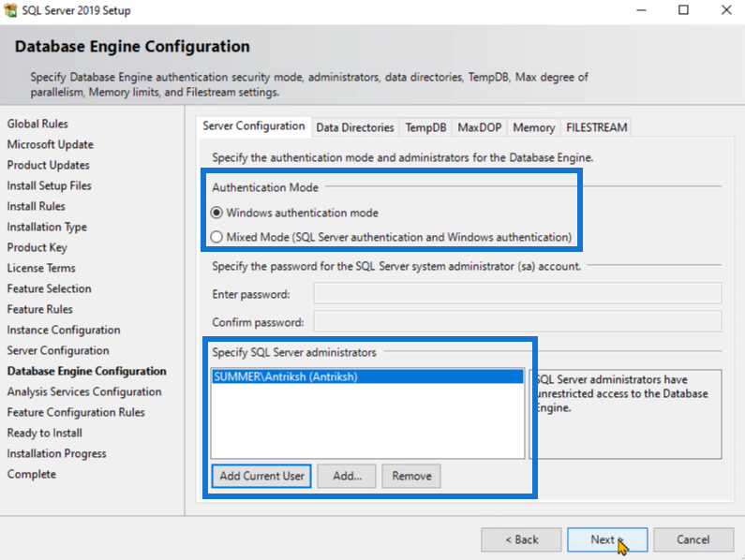This screenshot has height=560, width=745.
Task: Minimize the SQL Server Setup window
Action: pos(641,10)
